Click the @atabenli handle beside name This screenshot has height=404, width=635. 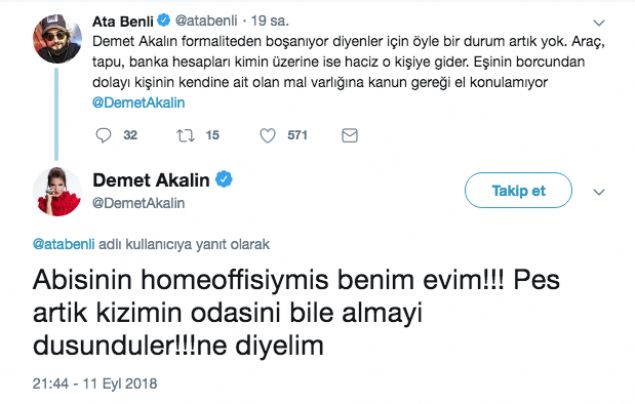point(210,18)
